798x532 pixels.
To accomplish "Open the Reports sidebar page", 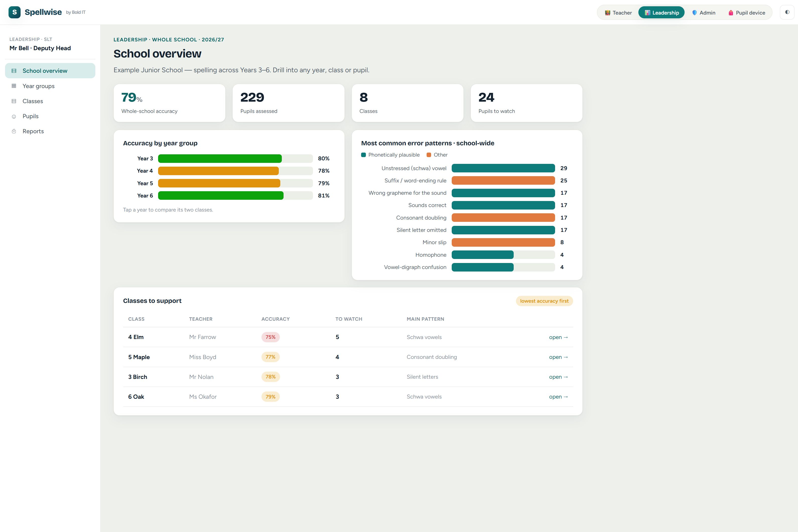I will click(50, 131).
